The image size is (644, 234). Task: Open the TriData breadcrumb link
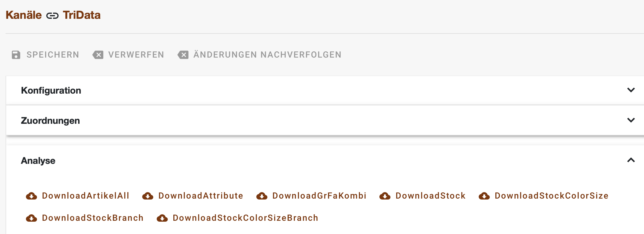(x=82, y=15)
